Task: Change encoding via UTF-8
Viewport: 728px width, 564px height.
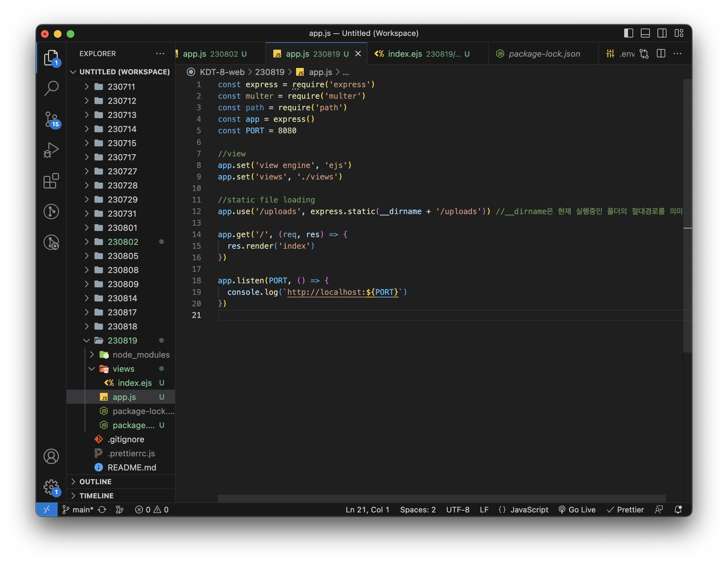Action: 458,510
